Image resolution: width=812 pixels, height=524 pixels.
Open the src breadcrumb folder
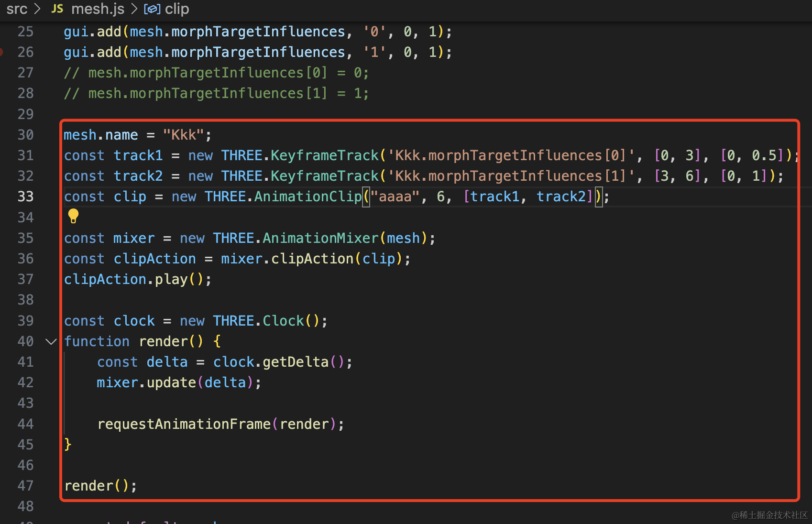[x=17, y=9]
